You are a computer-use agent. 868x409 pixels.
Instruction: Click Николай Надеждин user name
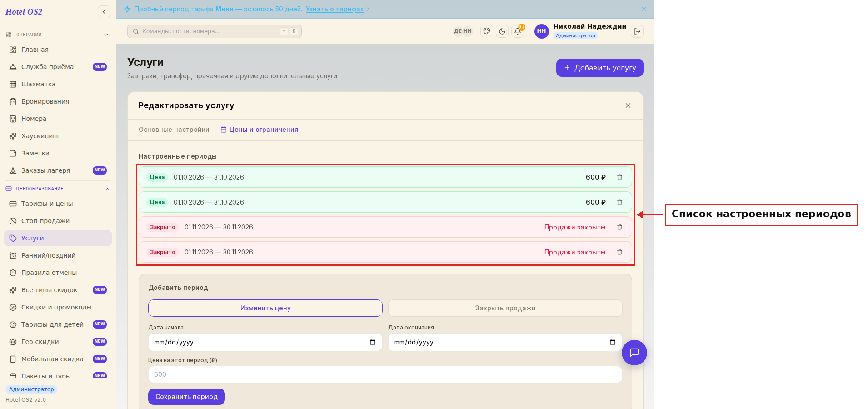pyautogui.click(x=590, y=26)
